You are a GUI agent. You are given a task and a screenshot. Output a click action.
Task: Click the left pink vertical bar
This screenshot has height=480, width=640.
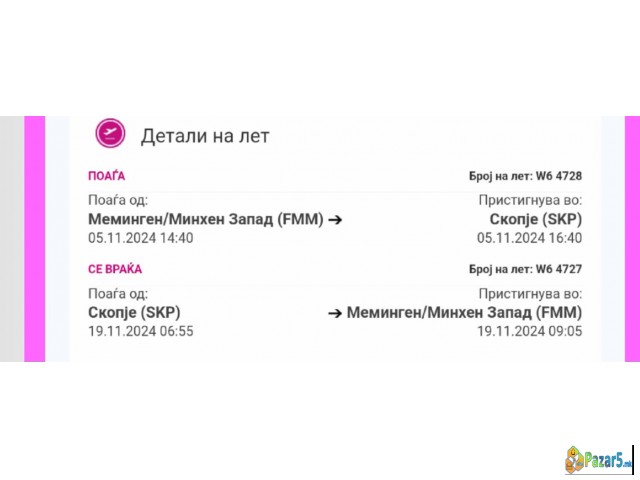(x=35, y=238)
